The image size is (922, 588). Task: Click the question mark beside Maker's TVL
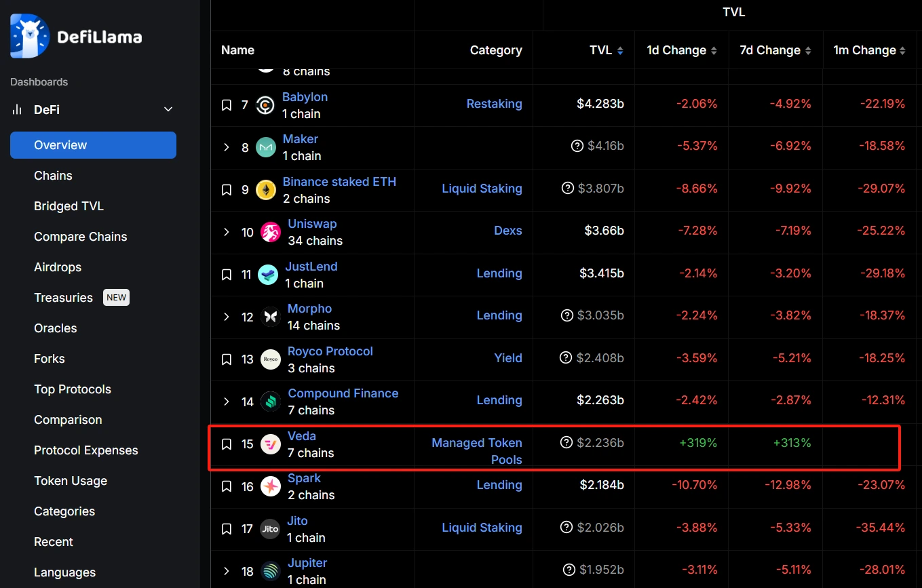(x=577, y=146)
